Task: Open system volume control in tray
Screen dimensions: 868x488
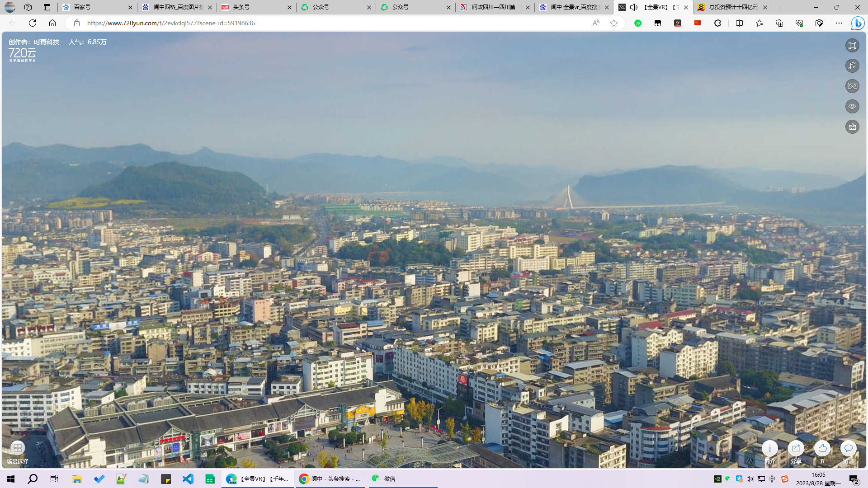Action: coord(750,479)
